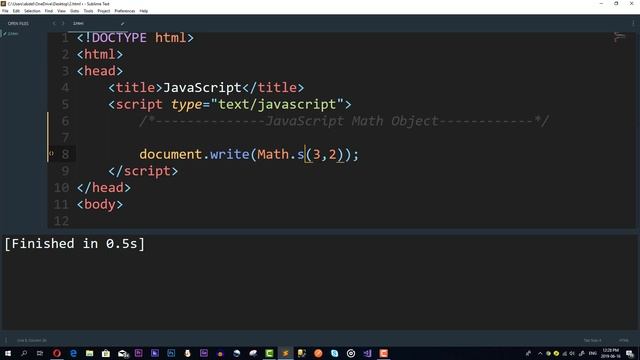Open the Windows Start menu
The height and width of the screenshot is (360, 640).
pyautogui.click(x=8, y=353)
